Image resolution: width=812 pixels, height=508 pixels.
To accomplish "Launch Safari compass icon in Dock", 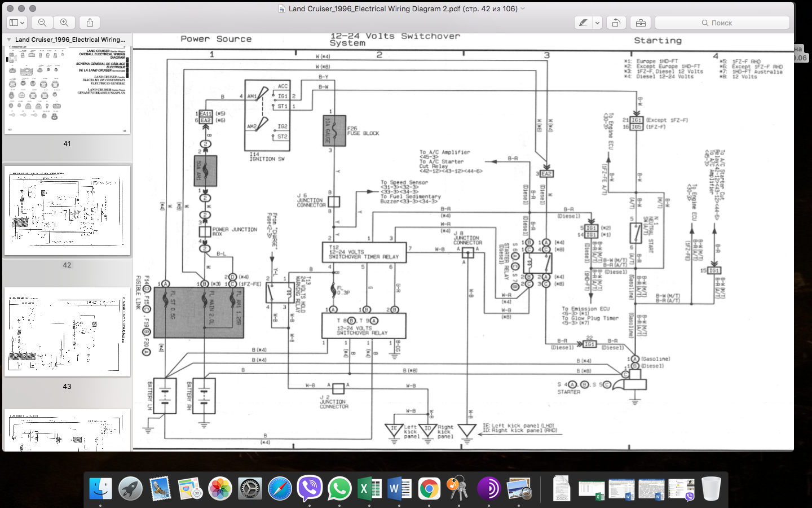I will pos(280,489).
